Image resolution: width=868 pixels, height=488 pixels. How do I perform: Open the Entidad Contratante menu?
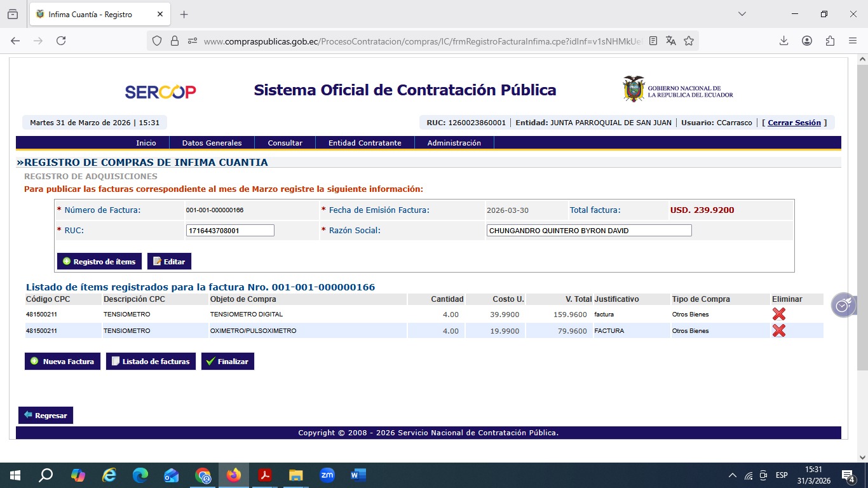(x=364, y=143)
